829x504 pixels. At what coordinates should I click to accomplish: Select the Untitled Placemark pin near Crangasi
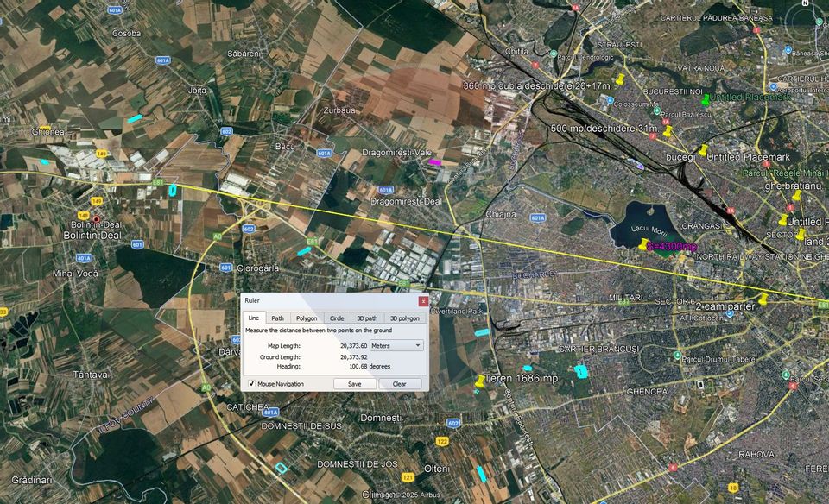[782, 222]
